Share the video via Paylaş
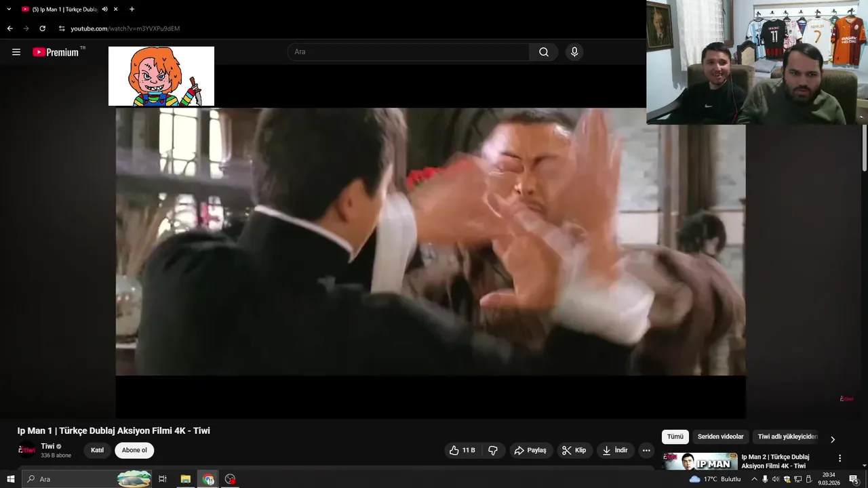This screenshot has height=488, width=868. tap(530, 450)
